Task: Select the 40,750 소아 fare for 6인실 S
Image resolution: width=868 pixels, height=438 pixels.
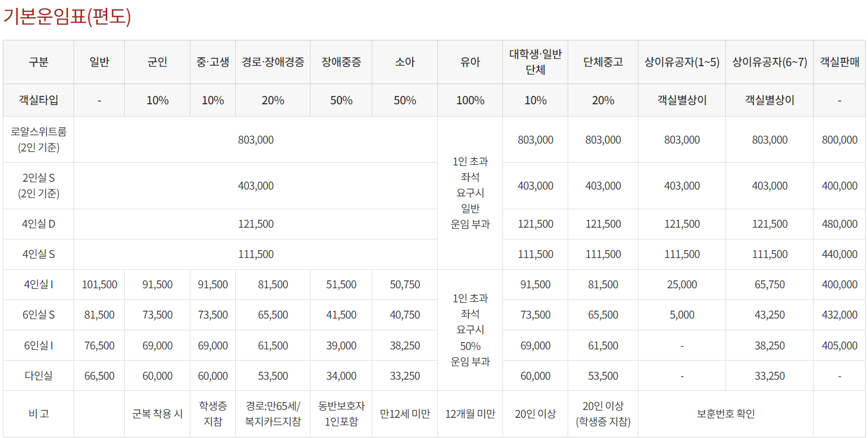Action: [x=405, y=315]
